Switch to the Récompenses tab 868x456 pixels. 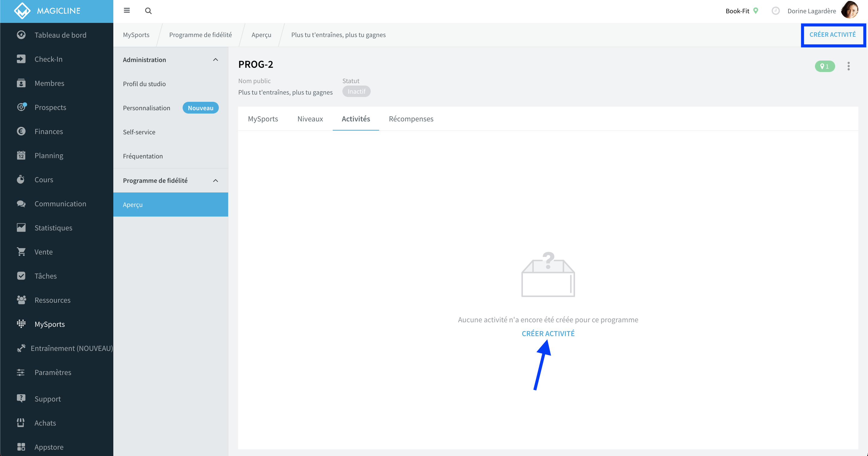[x=411, y=119]
